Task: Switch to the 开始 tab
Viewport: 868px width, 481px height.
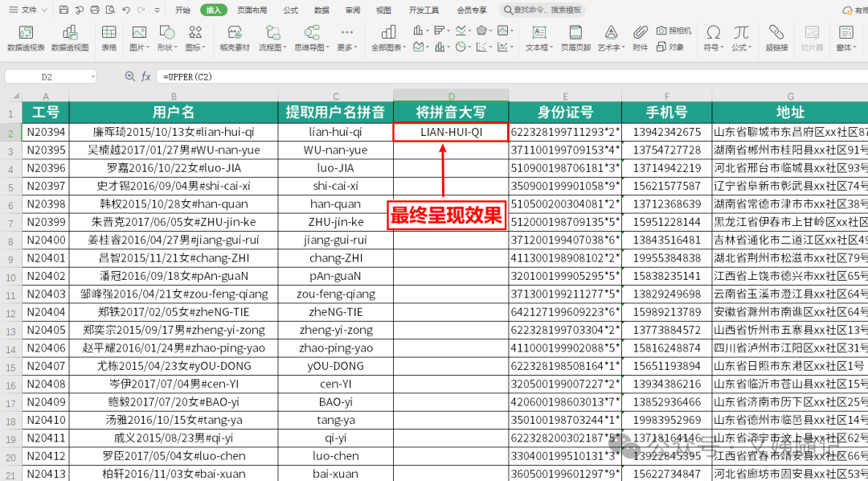Action: (x=182, y=10)
